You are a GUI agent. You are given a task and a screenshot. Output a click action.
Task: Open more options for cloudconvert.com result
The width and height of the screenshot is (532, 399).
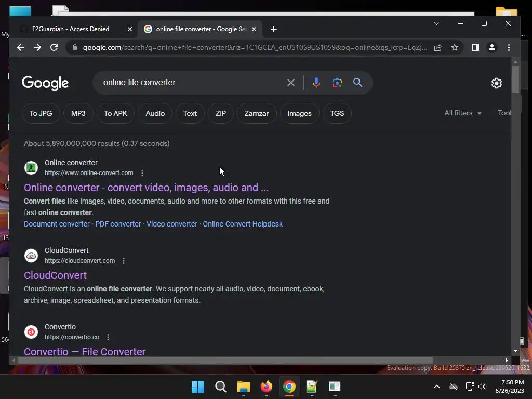click(124, 261)
